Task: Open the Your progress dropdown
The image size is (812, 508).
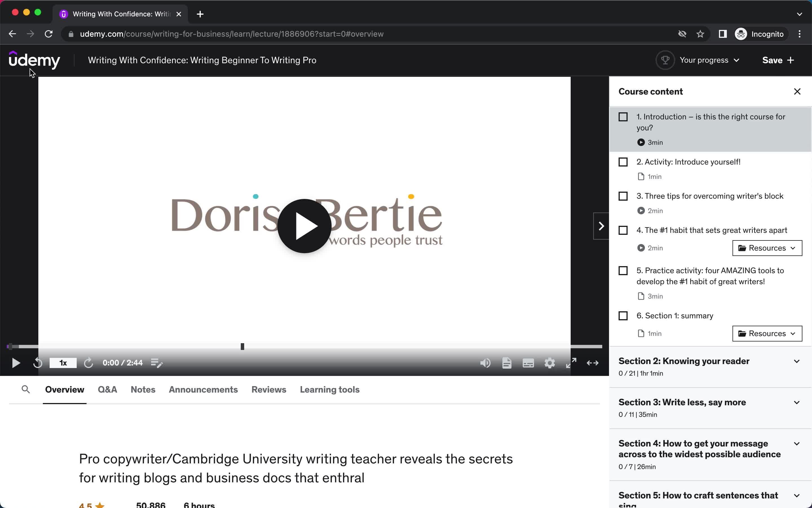Action: (x=709, y=60)
